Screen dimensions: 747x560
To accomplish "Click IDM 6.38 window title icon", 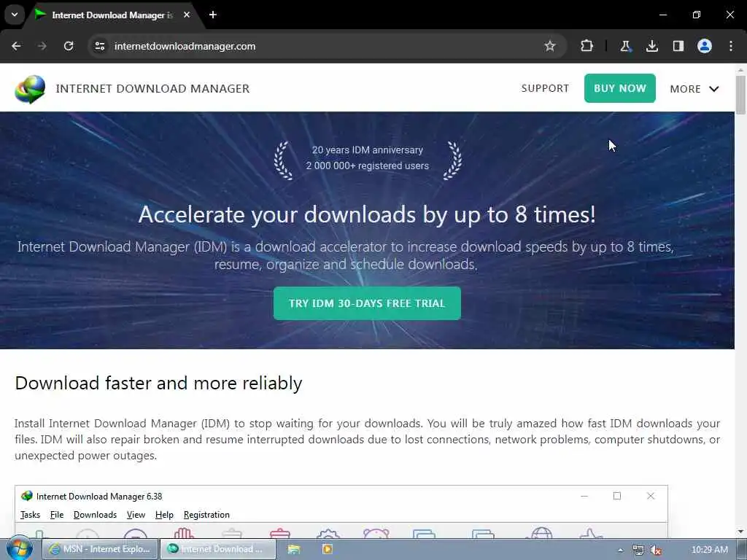I will 27,496.
